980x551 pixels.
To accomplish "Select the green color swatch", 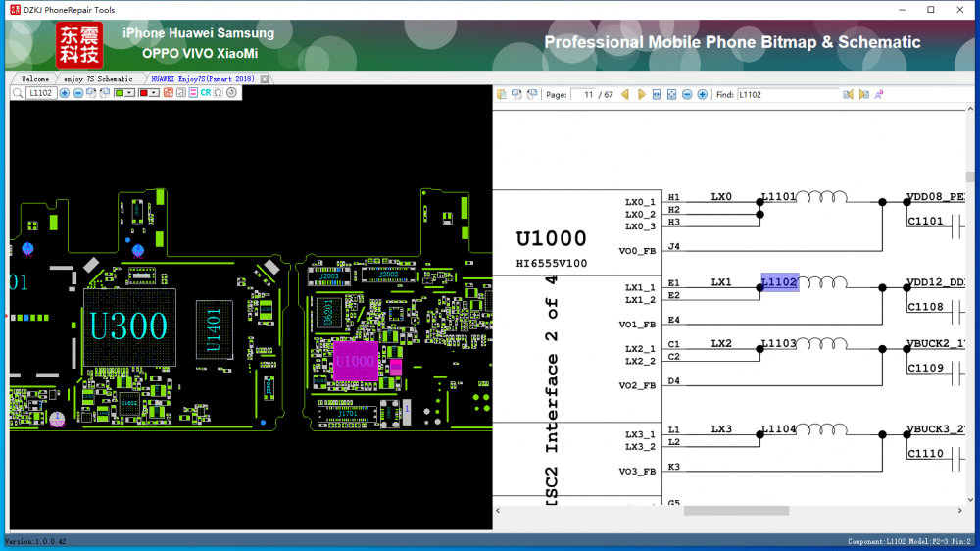I will tap(120, 93).
